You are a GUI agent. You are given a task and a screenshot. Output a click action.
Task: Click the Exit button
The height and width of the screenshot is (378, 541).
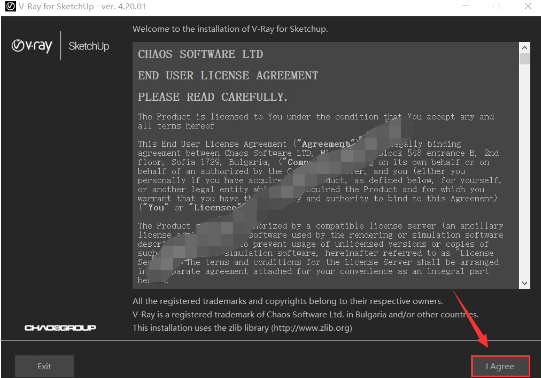(x=44, y=366)
